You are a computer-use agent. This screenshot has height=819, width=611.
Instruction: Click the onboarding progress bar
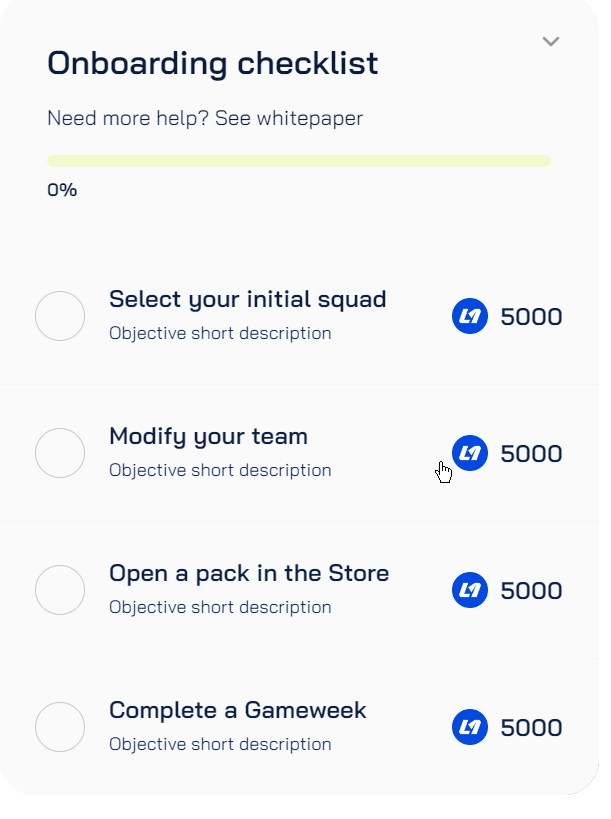click(298, 161)
